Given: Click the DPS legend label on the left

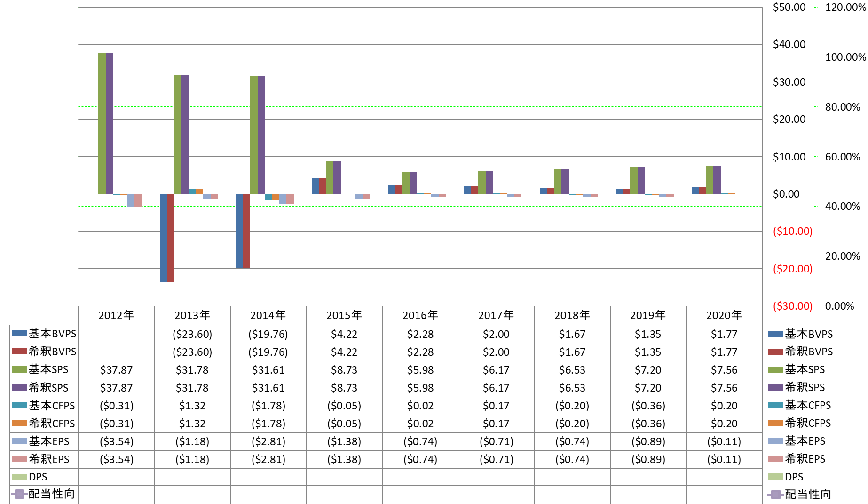Looking at the screenshot, I should (x=38, y=477).
